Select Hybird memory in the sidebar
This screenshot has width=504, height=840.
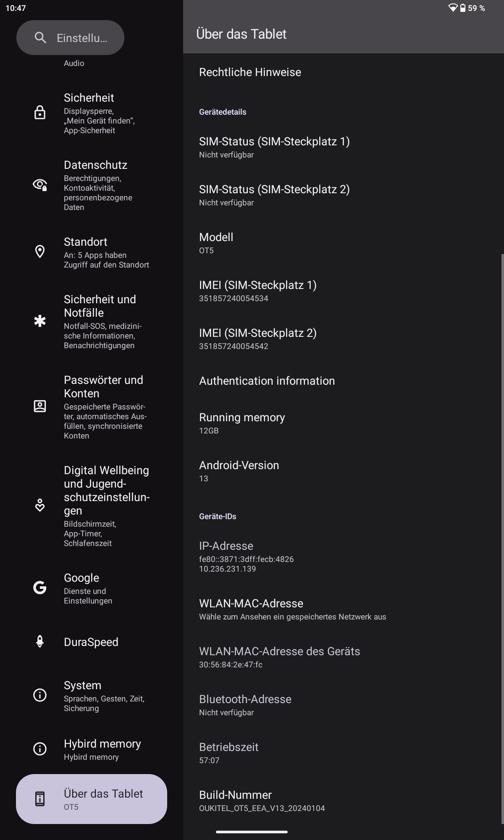pos(92,749)
